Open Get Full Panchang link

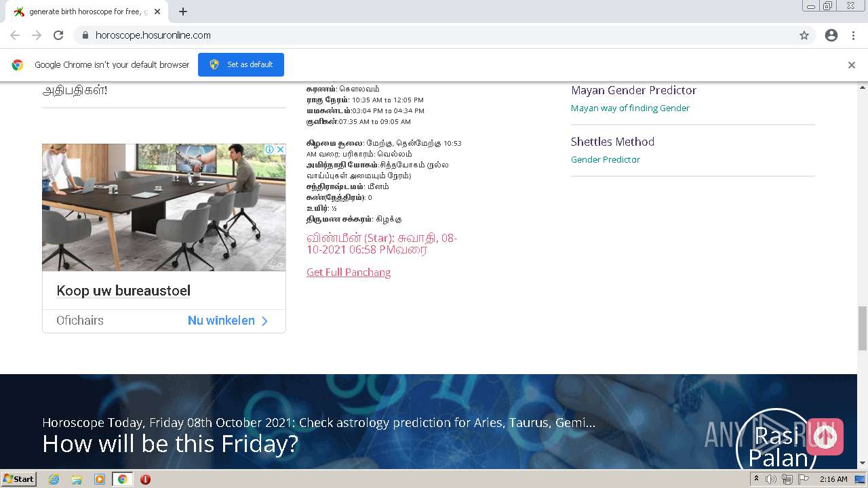point(349,272)
